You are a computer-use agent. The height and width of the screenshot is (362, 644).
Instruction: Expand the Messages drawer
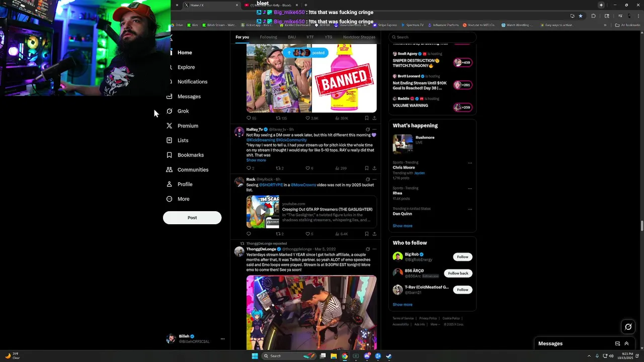(x=626, y=343)
